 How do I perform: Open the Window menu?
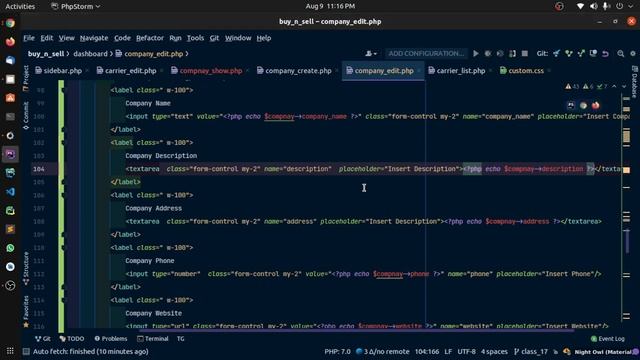pyautogui.click(x=238, y=38)
